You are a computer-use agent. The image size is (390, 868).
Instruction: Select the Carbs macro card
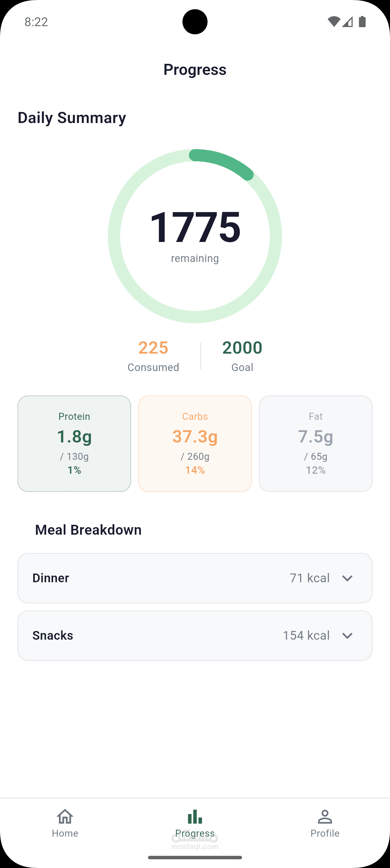point(195,444)
